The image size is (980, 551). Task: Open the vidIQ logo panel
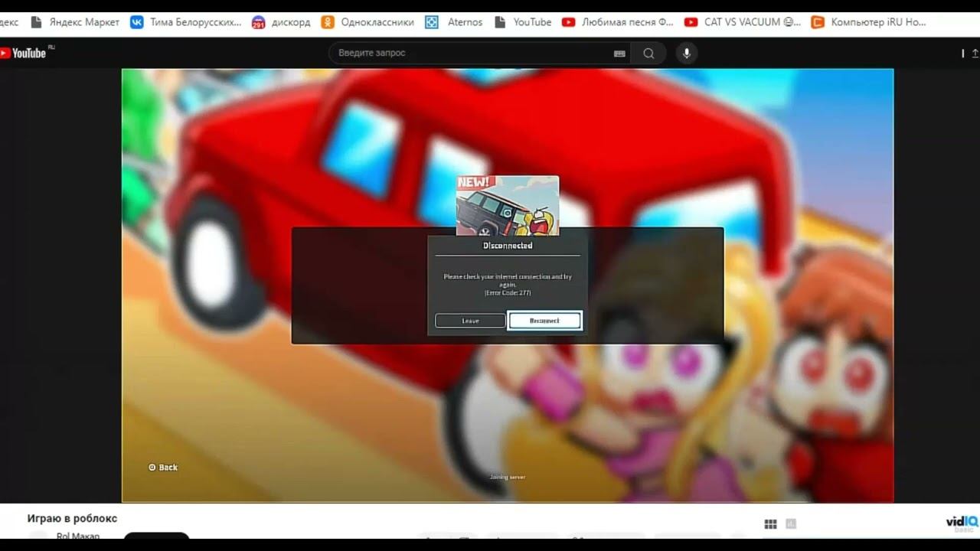[x=962, y=523]
